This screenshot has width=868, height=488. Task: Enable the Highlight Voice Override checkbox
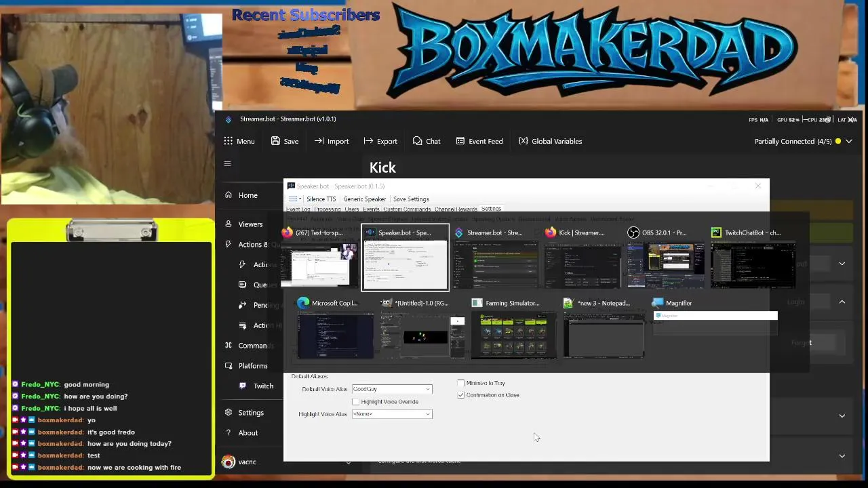pyautogui.click(x=356, y=402)
